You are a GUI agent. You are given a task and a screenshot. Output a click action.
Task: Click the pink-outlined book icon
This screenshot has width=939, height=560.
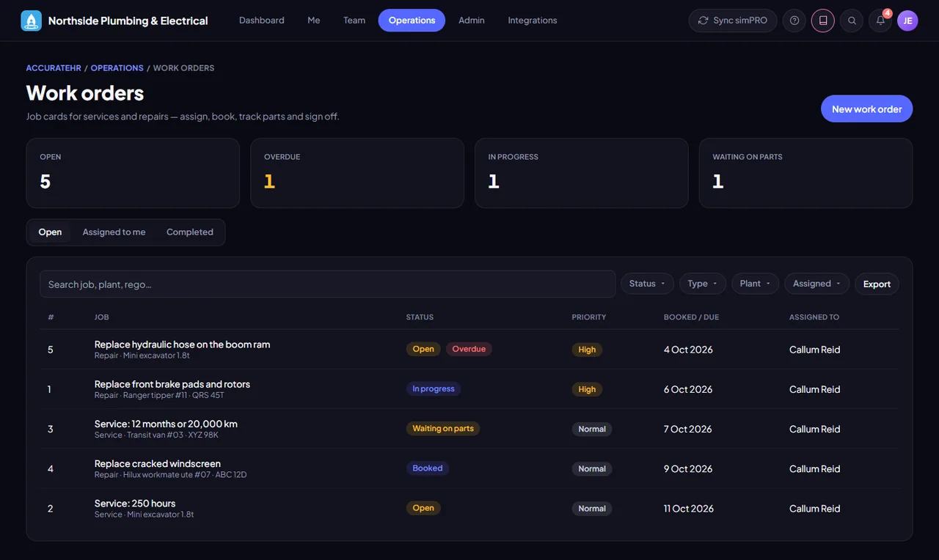point(823,21)
